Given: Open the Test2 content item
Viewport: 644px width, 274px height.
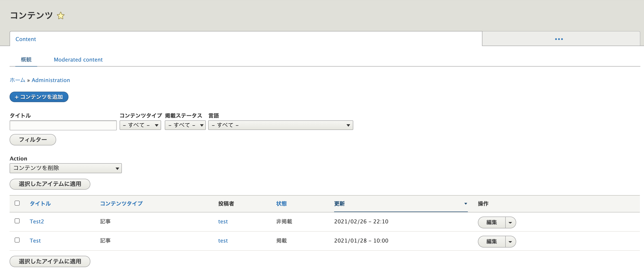Looking at the screenshot, I should [x=37, y=221].
